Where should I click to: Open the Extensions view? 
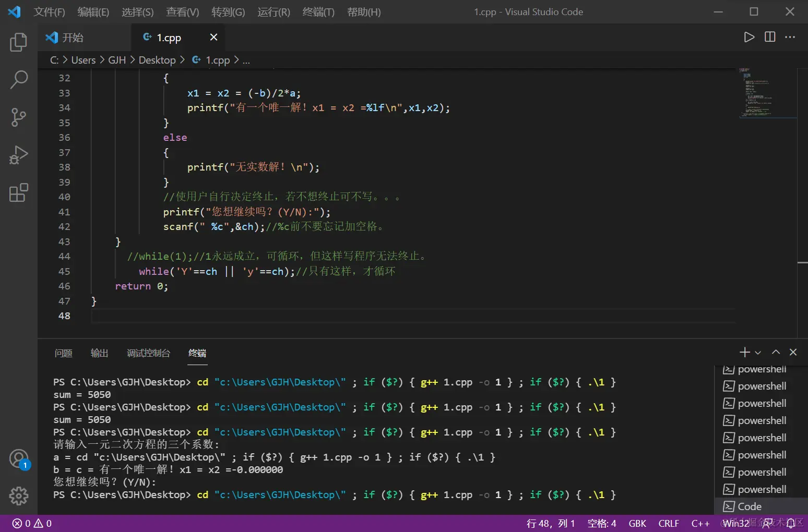coord(18,193)
